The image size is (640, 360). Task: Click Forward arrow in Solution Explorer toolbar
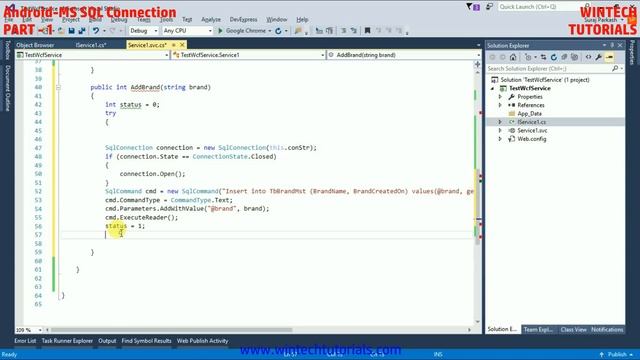point(502,57)
